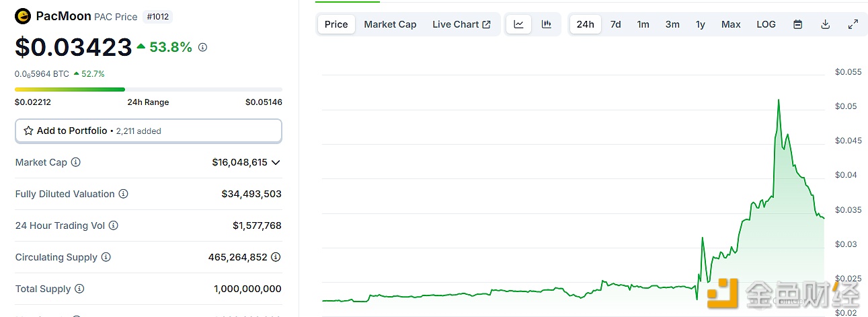Show Total Supply info icon
Screen dimensions: 868x317
(79, 289)
